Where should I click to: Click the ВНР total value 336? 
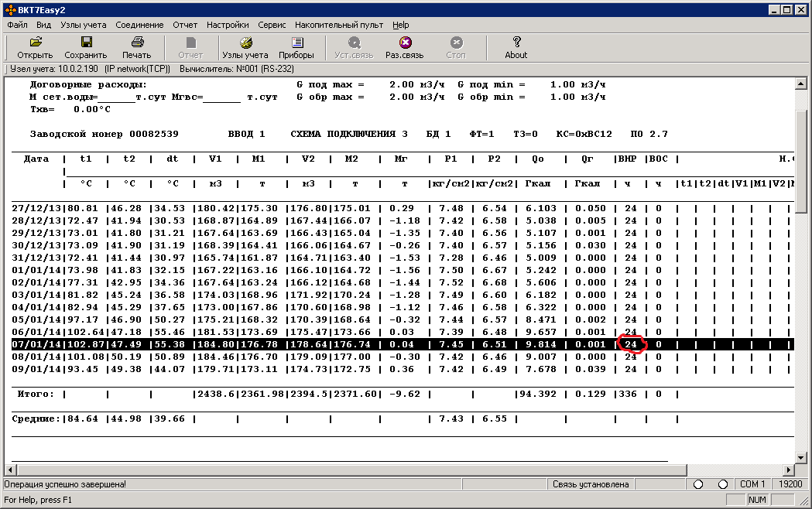628,395
